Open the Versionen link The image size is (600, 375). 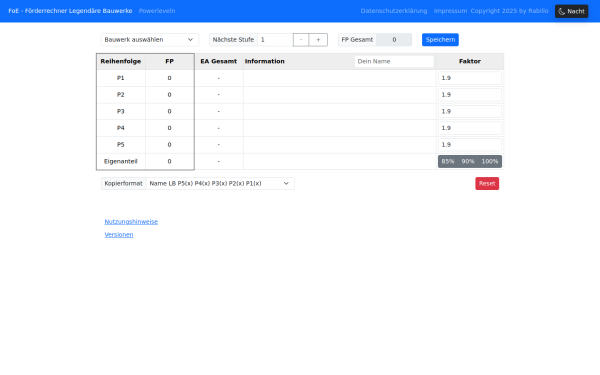(119, 235)
